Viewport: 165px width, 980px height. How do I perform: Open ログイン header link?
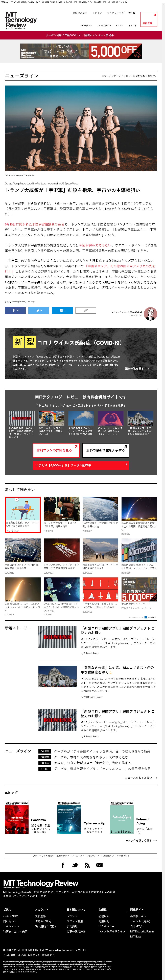tap(97, 13)
